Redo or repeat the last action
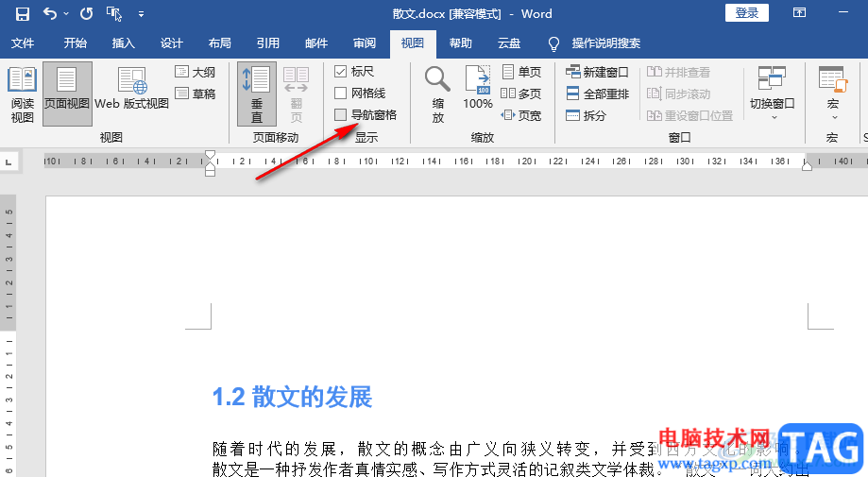Image resolution: width=868 pixels, height=477 pixels. pyautogui.click(x=86, y=14)
